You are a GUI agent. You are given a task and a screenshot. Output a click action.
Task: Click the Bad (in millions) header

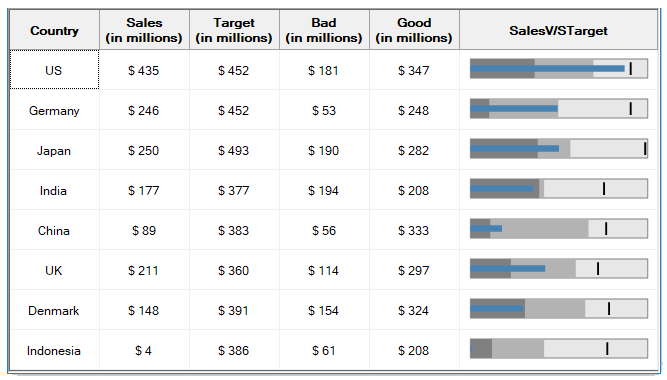click(x=324, y=30)
